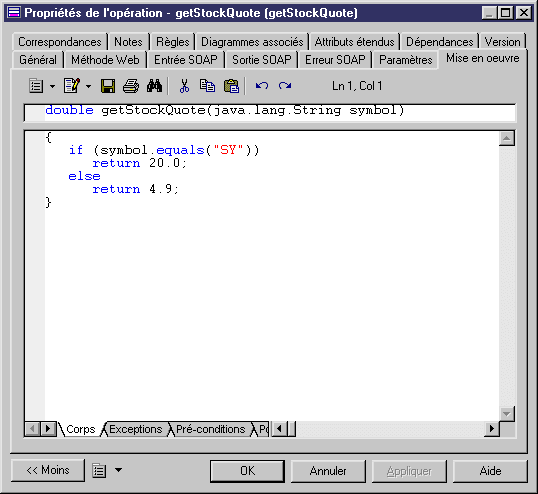Click the Save icon in editor toolbar
Viewport: 538px width, 494px height.
point(108,86)
